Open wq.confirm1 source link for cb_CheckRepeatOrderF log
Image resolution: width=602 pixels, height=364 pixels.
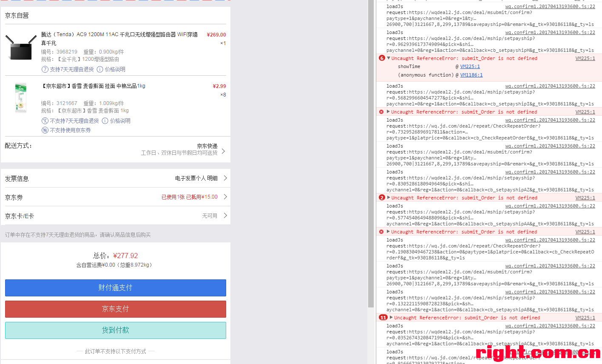(x=550, y=240)
